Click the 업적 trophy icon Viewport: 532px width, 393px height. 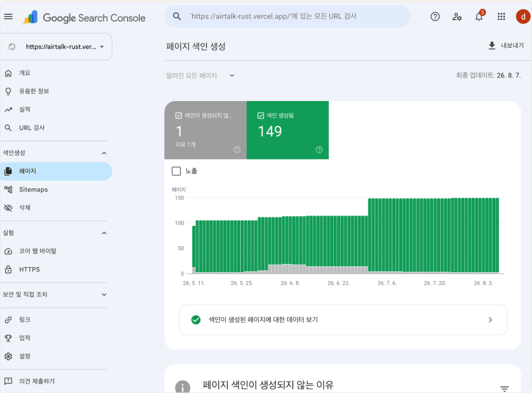tap(8, 338)
